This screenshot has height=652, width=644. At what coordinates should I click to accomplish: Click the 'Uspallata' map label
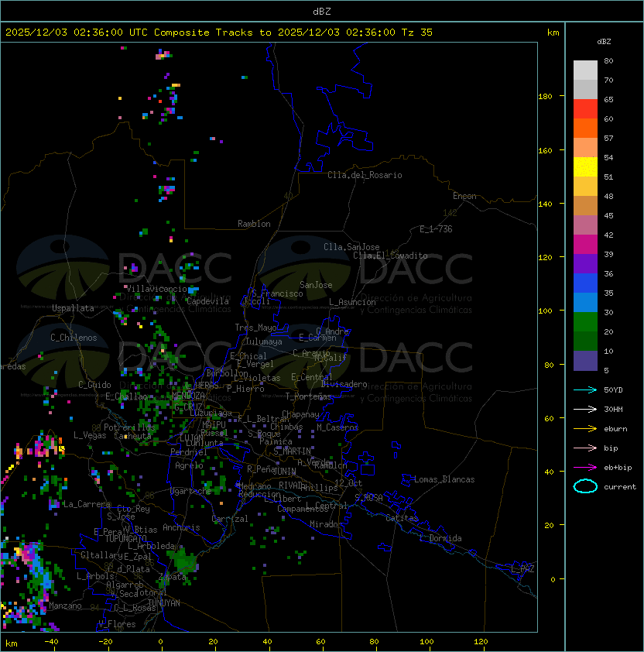tap(73, 308)
